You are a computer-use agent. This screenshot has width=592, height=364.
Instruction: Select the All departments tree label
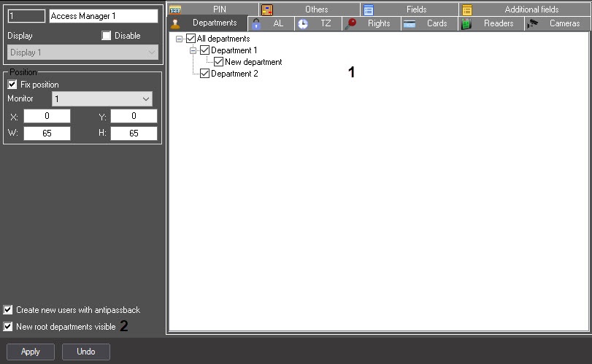[x=223, y=39]
